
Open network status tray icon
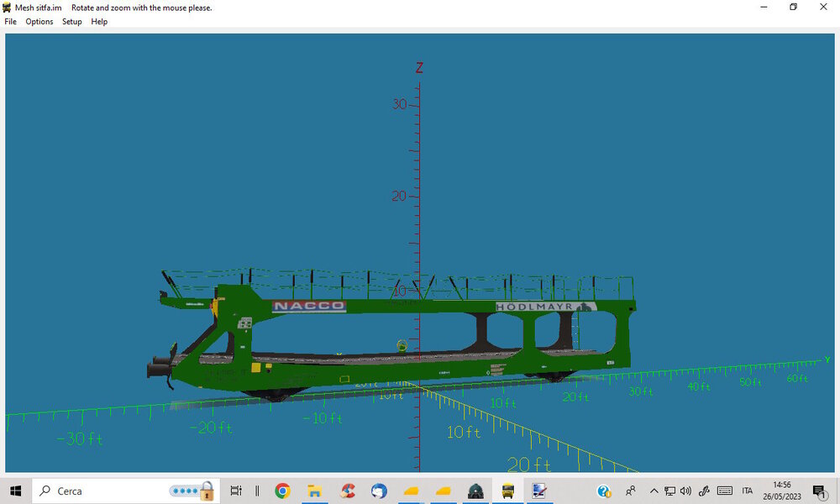669,491
